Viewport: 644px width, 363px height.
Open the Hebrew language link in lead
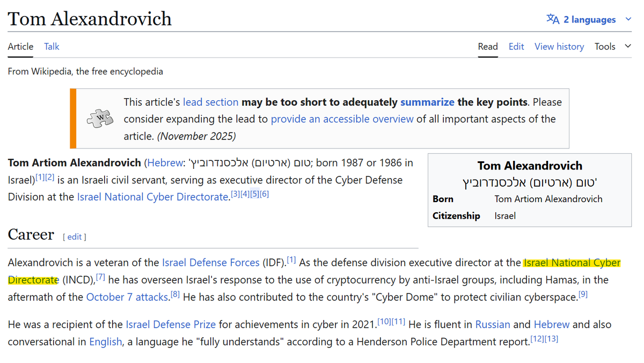tap(165, 162)
